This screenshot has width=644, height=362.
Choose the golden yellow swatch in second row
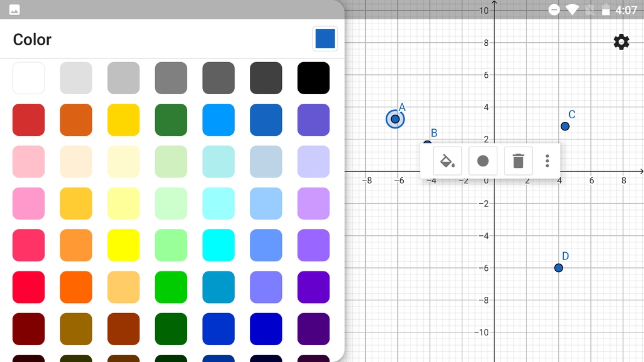point(123,120)
